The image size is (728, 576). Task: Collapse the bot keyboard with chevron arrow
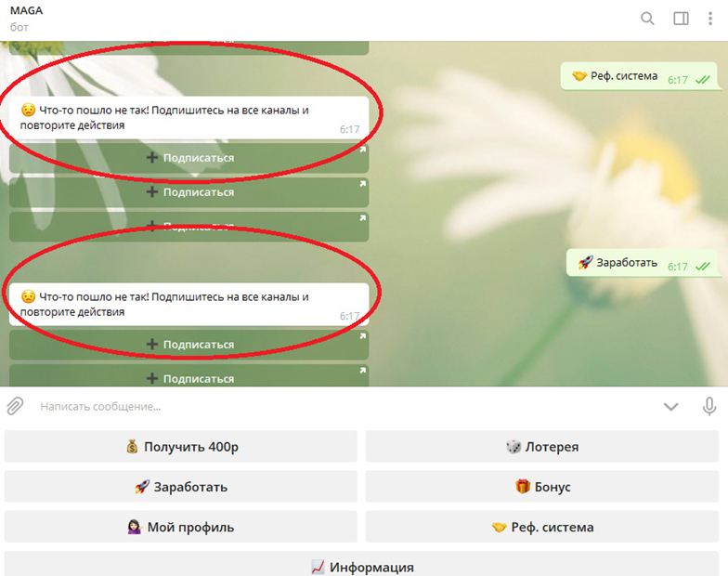point(670,406)
